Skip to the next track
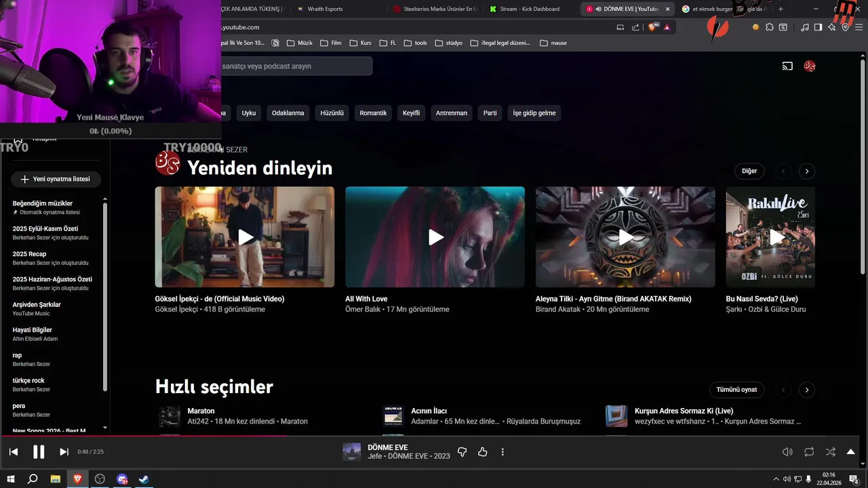Image resolution: width=868 pixels, height=488 pixels. (x=64, y=452)
